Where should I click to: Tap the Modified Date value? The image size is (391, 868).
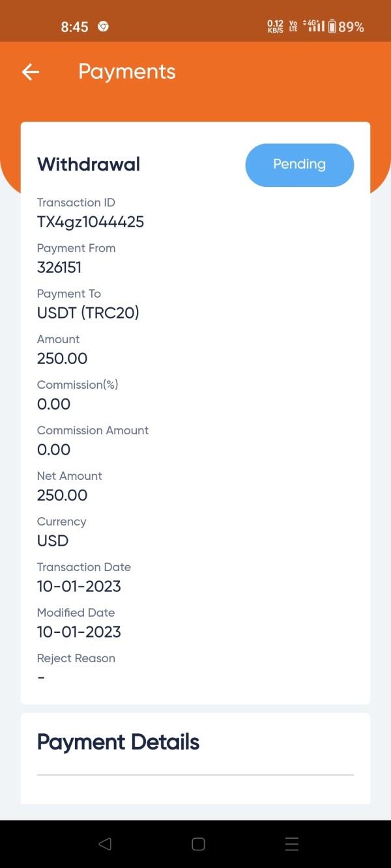(79, 632)
